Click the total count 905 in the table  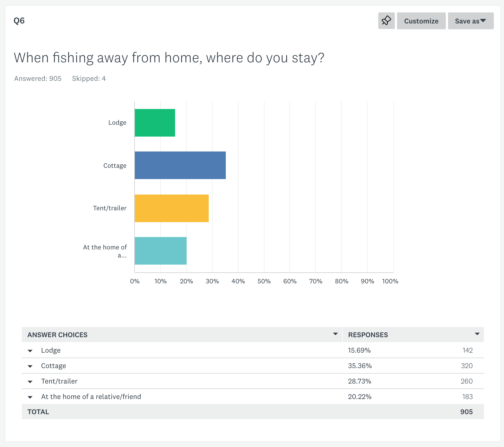click(467, 412)
